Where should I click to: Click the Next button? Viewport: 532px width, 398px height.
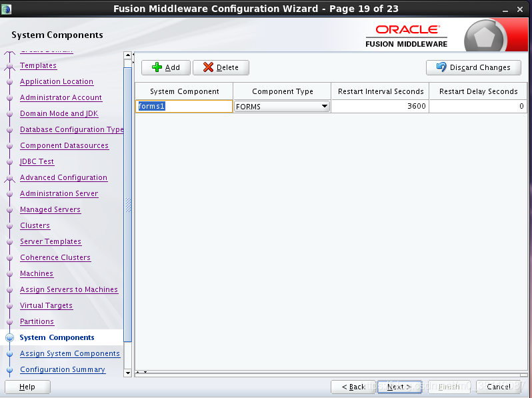coord(399,387)
